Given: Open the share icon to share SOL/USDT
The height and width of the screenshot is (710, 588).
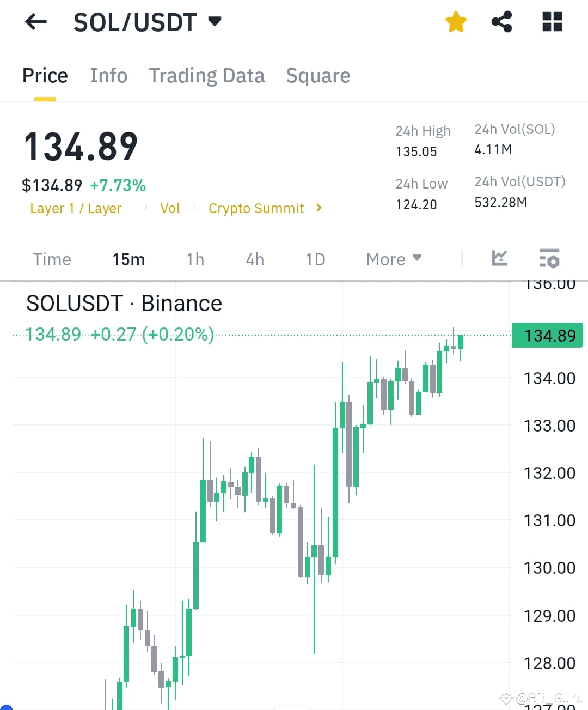Looking at the screenshot, I should 501,22.
